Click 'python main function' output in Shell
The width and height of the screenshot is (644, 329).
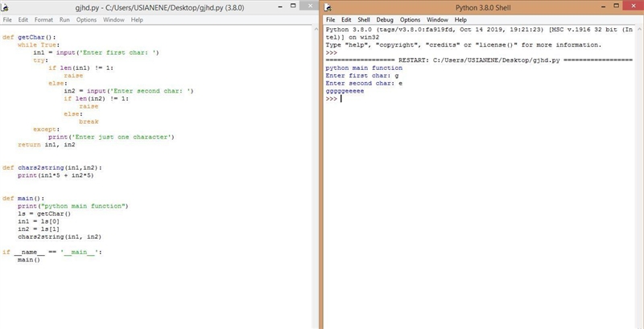coord(364,68)
